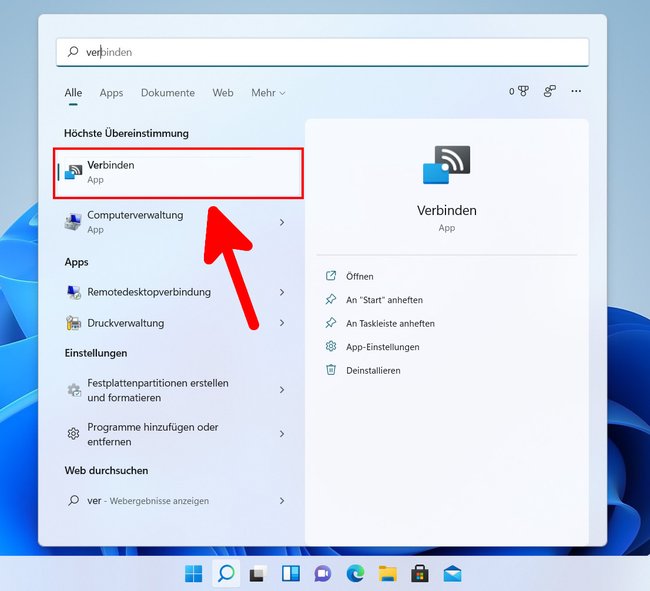The height and width of the screenshot is (591, 650).
Task: Click the account switch people icon
Action: pos(550,91)
